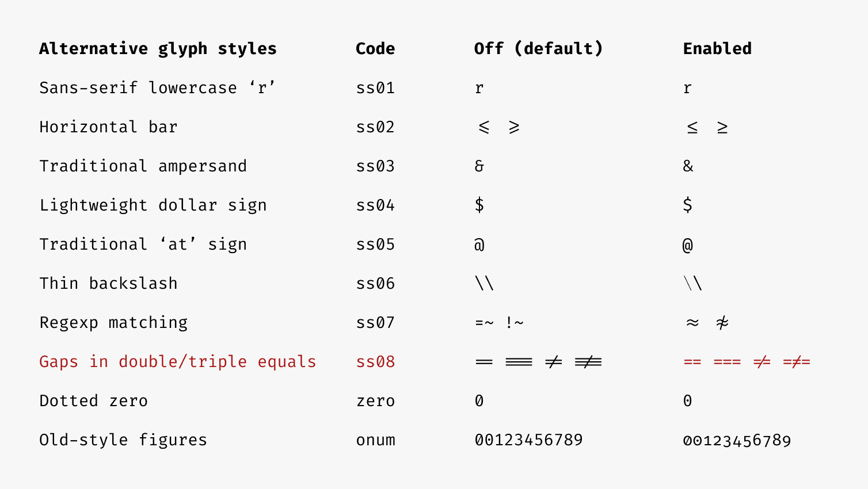Select the red enabled equals glyphs
868x489 pixels.
click(747, 362)
